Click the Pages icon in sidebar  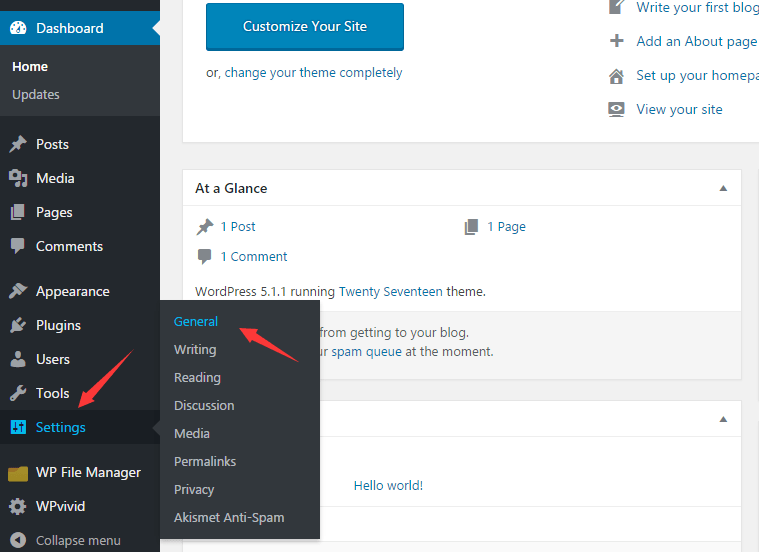click(x=18, y=212)
